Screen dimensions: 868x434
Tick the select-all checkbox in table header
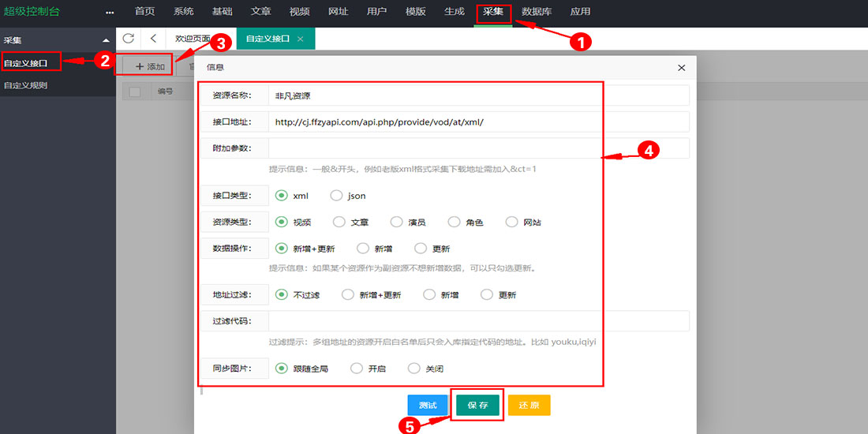click(x=135, y=92)
